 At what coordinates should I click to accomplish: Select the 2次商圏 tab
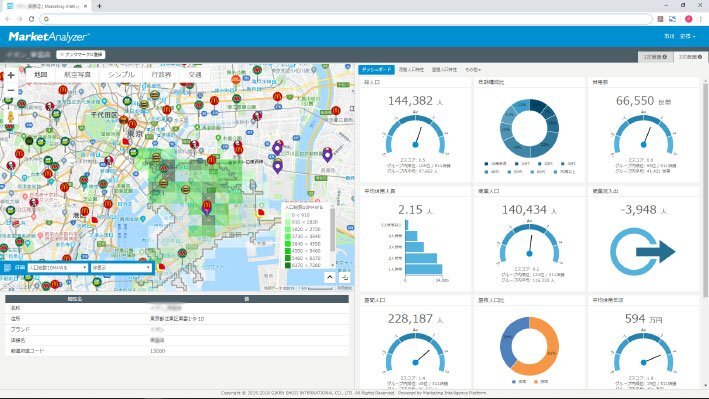tap(690, 57)
